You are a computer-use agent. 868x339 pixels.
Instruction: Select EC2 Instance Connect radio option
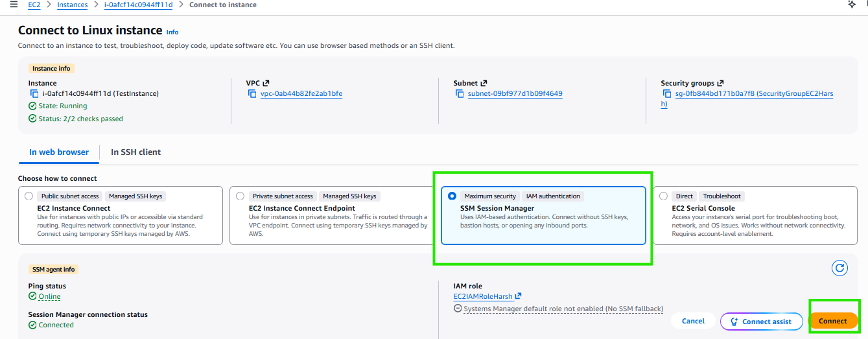(29, 196)
